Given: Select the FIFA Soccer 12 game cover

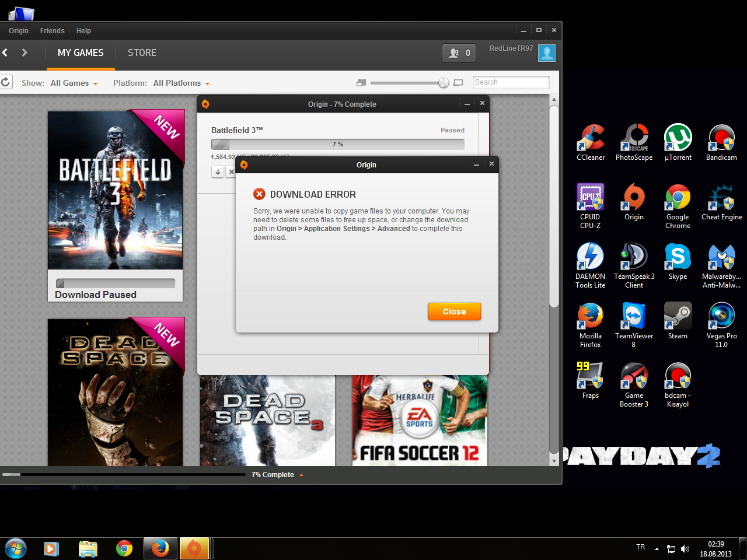Looking at the screenshot, I should tap(420, 421).
